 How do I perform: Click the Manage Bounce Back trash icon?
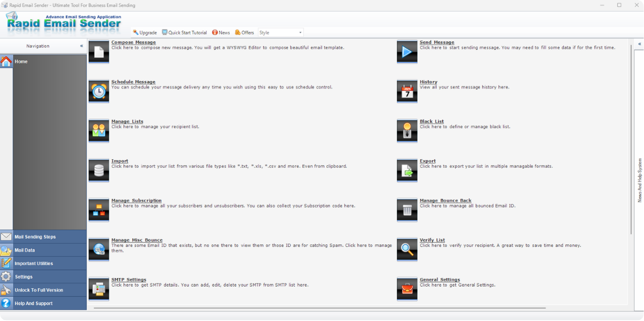pyautogui.click(x=407, y=210)
